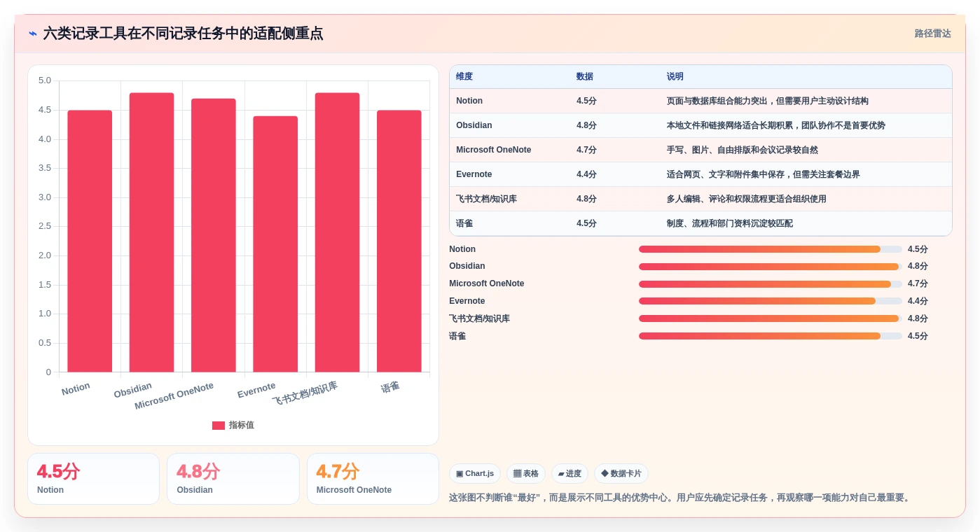Click the Microsoft OneNote bar in chart
Image resolution: width=980 pixels, height=532 pixels.
pos(214,235)
